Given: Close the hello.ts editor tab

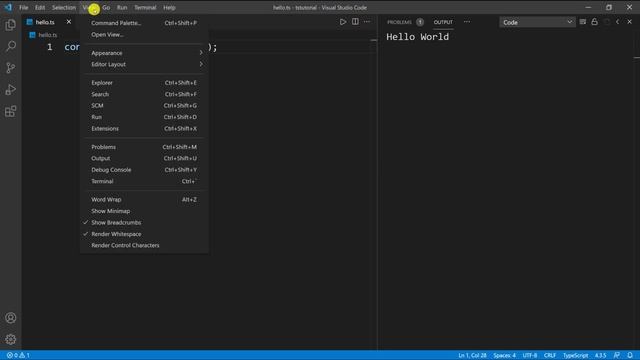Looking at the screenshot, I should pos(69,22).
